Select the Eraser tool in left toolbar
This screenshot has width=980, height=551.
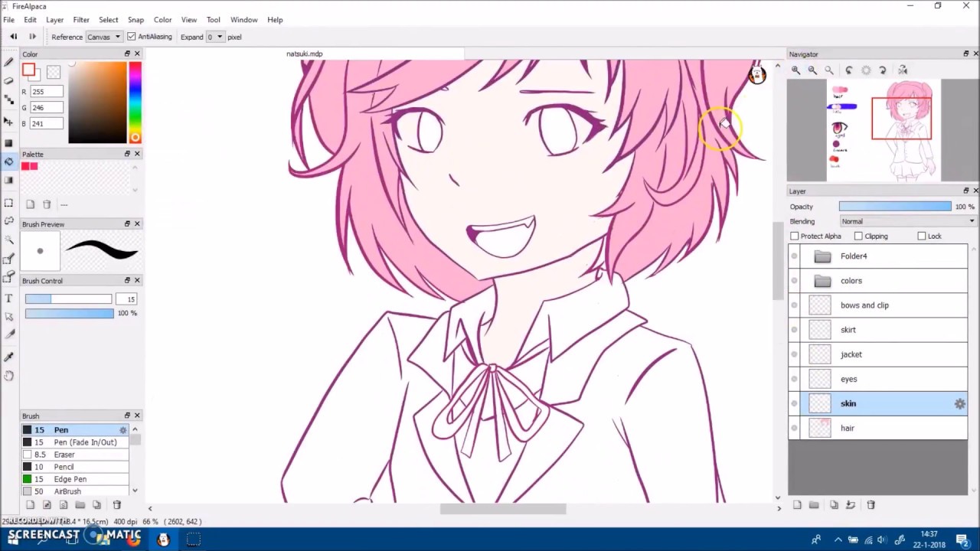(8, 80)
